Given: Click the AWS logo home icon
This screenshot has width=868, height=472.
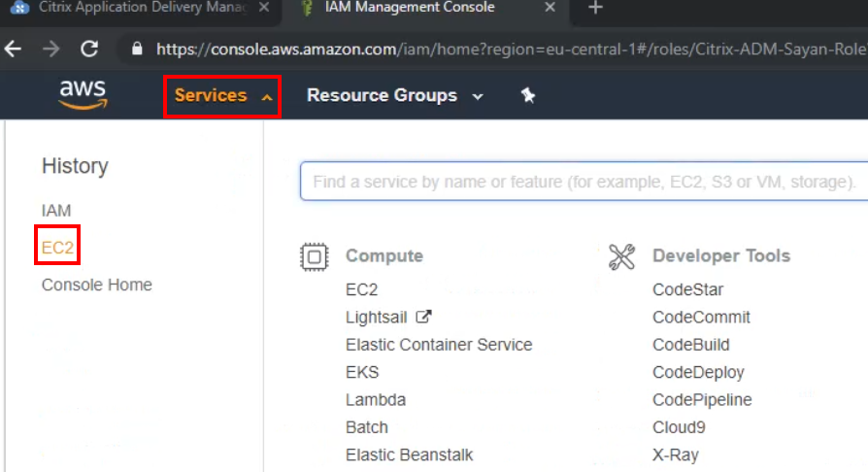Looking at the screenshot, I should coord(83,95).
